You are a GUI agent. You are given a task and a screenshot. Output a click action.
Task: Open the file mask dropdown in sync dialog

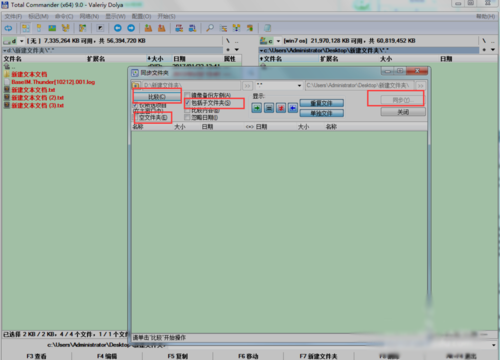point(299,86)
